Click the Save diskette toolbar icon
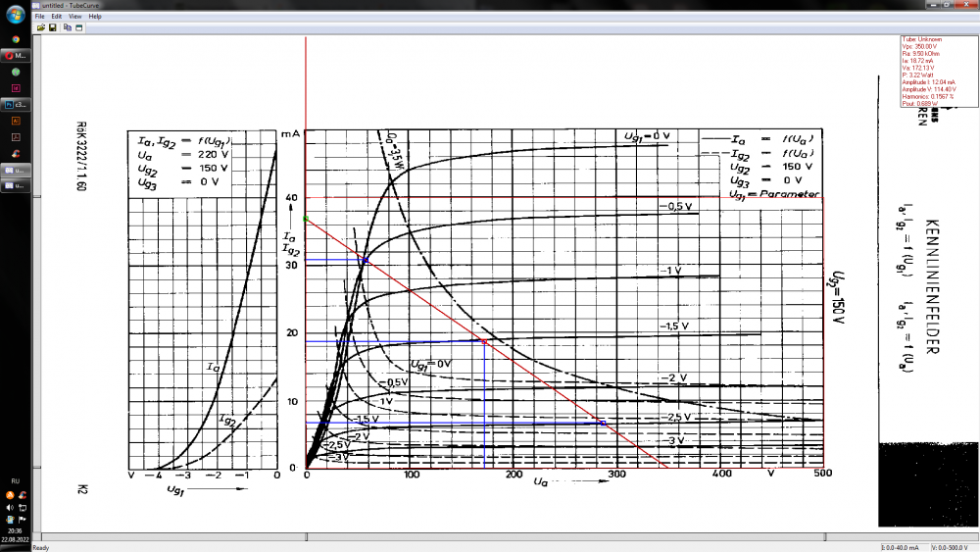The image size is (980, 552). pyautogui.click(x=51, y=27)
